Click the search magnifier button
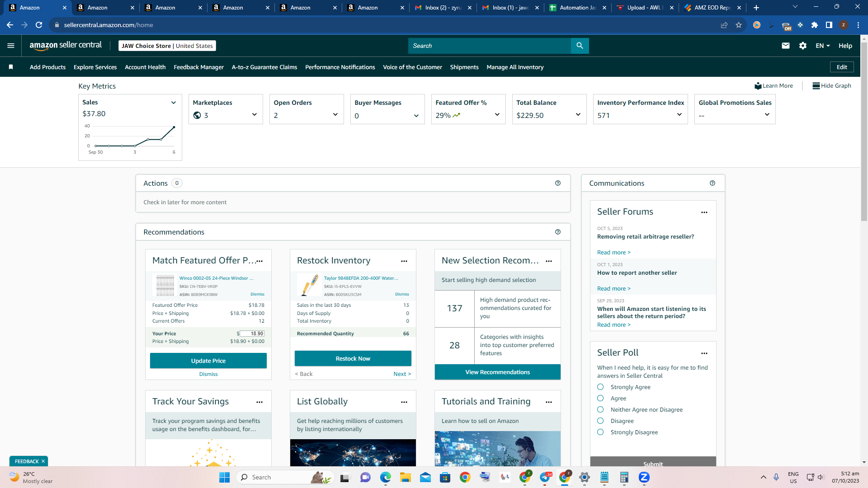This screenshot has height=488, width=868. 580,46
